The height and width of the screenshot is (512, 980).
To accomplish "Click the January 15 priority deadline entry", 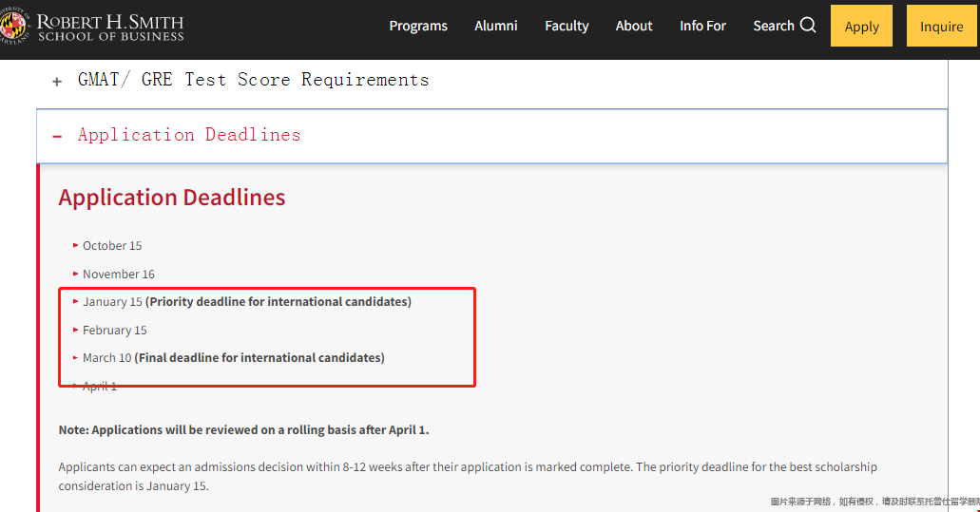I will (x=246, y=302).
